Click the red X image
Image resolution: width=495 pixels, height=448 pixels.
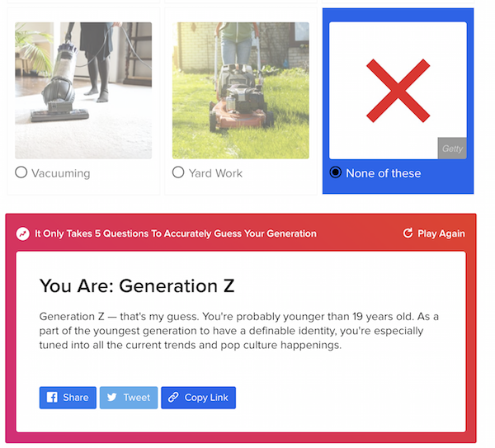click(398, 91)
